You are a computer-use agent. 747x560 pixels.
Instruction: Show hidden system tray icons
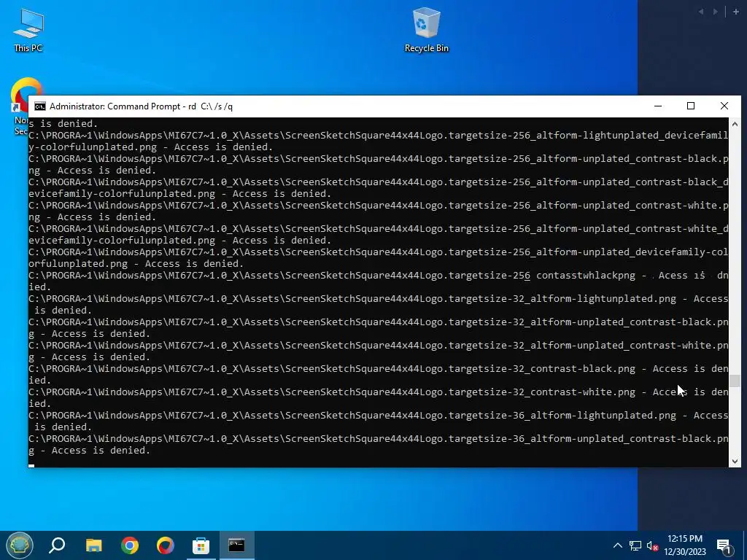coord(617,545)
